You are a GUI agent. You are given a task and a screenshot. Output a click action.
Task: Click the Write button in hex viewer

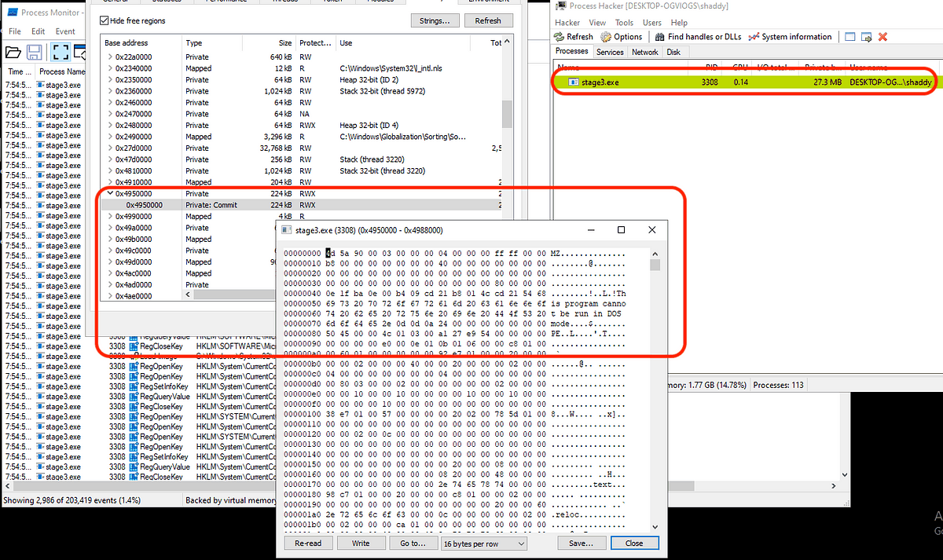coord(361,543)
